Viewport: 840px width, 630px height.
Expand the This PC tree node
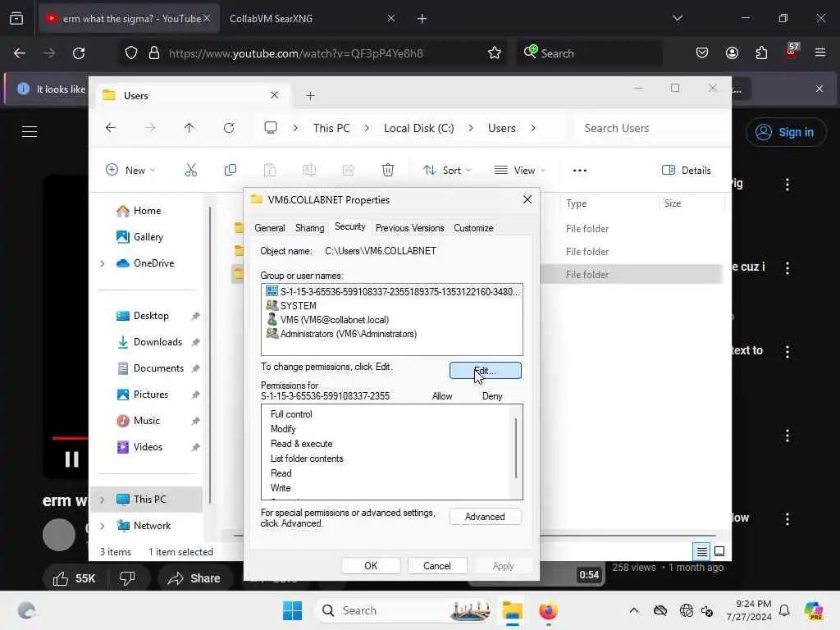(103, 500)
